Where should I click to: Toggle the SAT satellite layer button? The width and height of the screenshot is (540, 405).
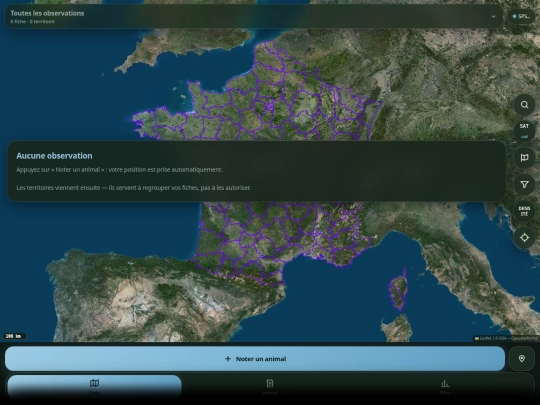point(524,131)
